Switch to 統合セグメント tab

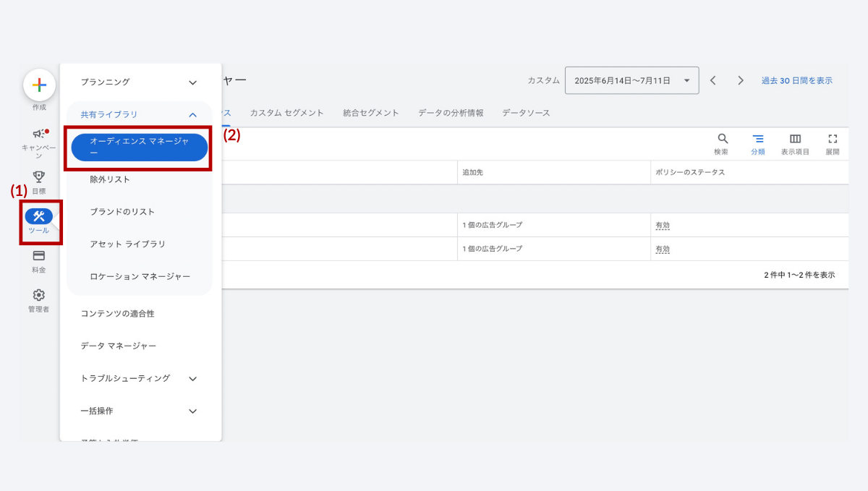tap(371, 113)
